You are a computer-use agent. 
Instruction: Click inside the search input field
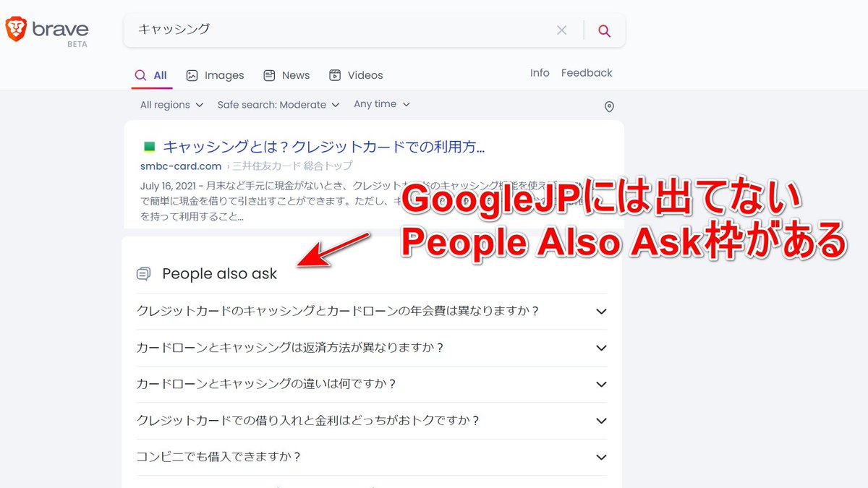point(325,30)
